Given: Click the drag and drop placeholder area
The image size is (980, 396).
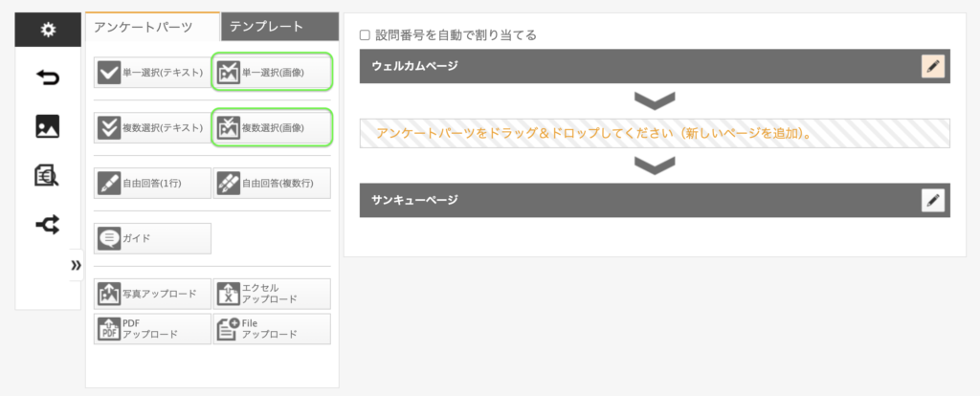Looking at the screenshot, I should point(655,133).
